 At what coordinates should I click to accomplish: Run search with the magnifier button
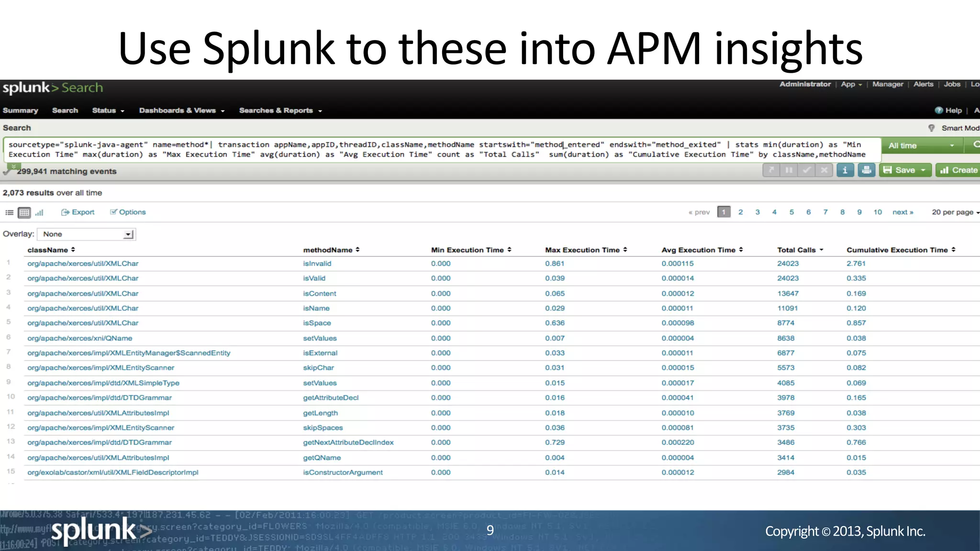[x=974, y=145]
